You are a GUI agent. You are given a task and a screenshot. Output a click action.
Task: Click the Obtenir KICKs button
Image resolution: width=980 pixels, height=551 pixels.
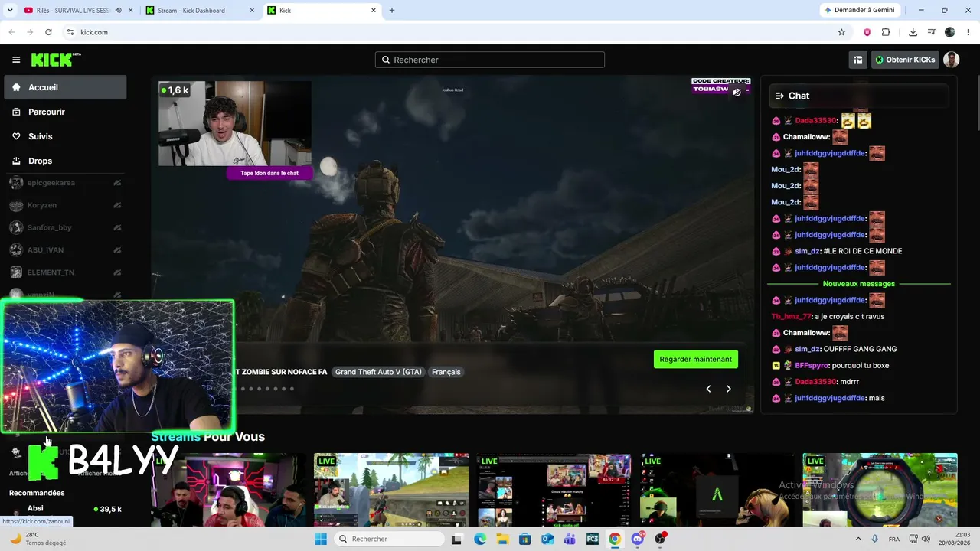(905, 60)
